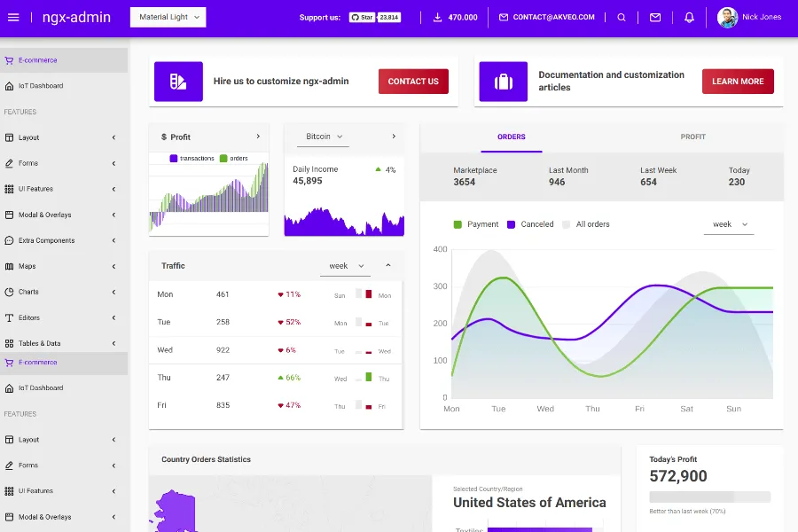798x532 pixels.
Task: Open the Material Light theme dropdown
Action: [x=168, y=17]
